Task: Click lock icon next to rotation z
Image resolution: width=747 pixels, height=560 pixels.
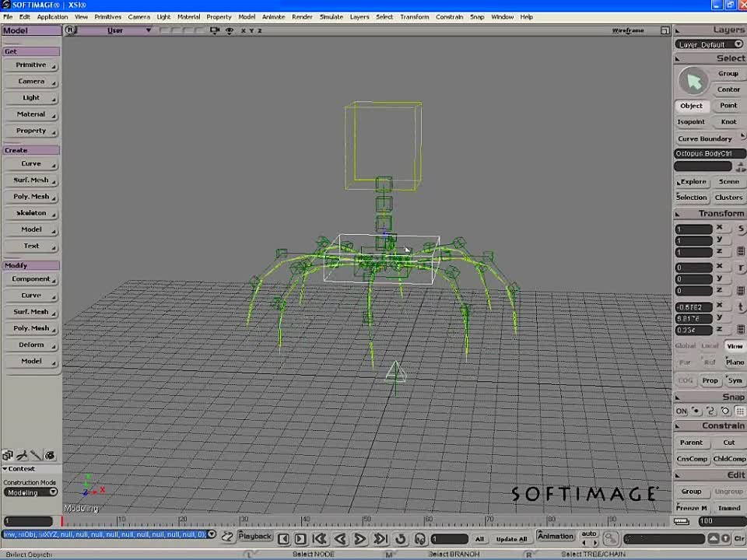Action: [741, 290]
